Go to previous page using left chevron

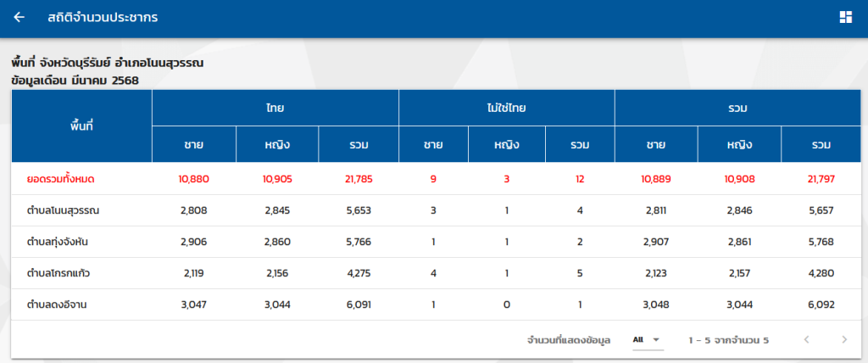tap(806, 340)
